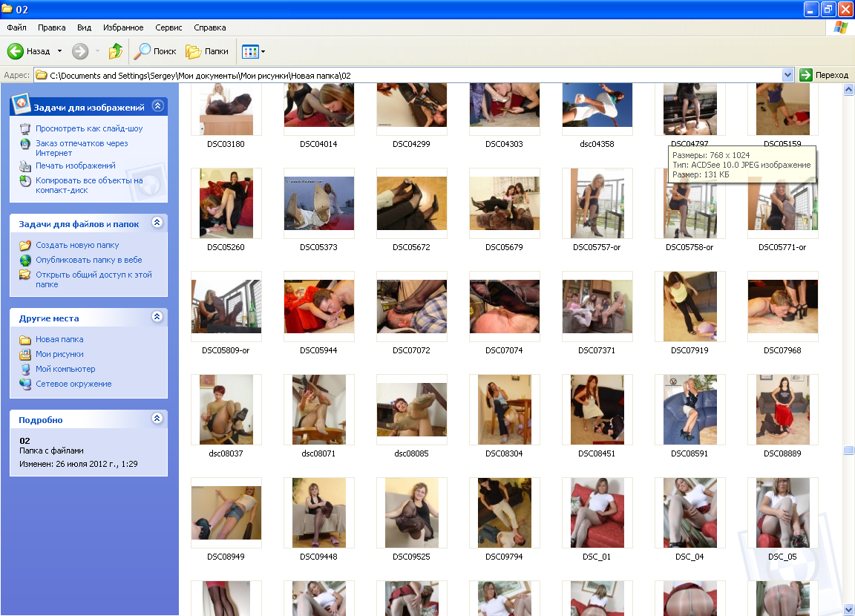Click Копировать все объекты на компакт-диск link
The image size is (855, 616).
pyautogui.click(x=89, y=186)
